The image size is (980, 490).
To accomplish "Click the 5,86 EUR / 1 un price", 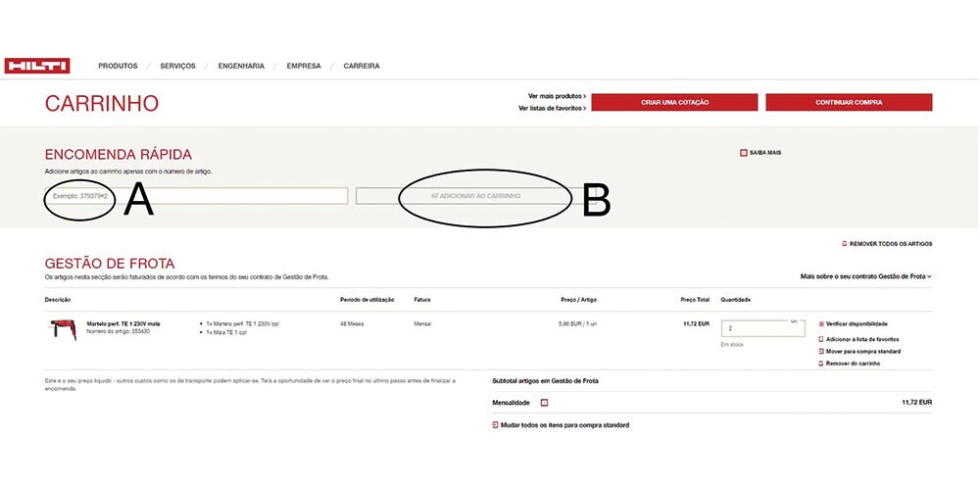I will coord(577,323).
